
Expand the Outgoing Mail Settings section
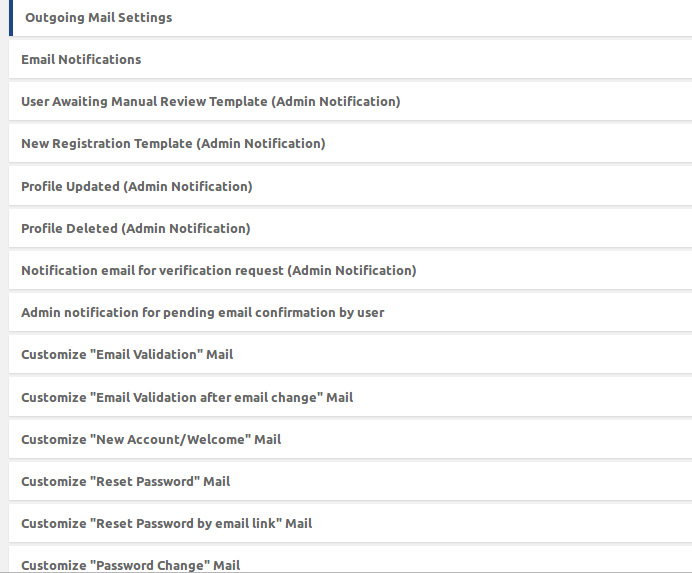[x=99, y=18]
